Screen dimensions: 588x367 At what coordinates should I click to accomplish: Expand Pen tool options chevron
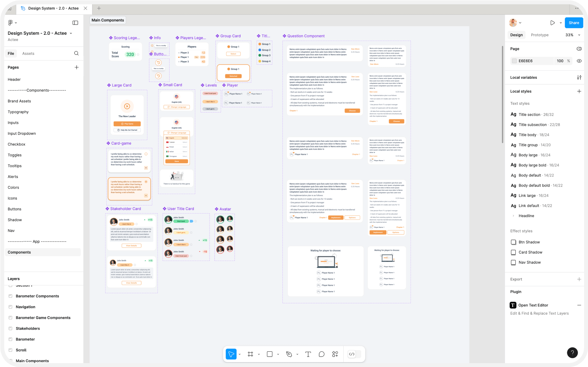click(x=297, y=354)
